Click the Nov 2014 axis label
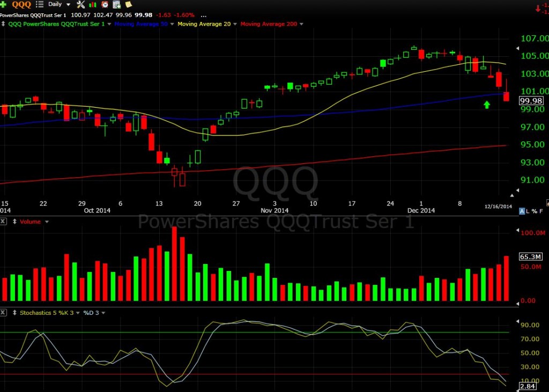 [x=274, y=210]
